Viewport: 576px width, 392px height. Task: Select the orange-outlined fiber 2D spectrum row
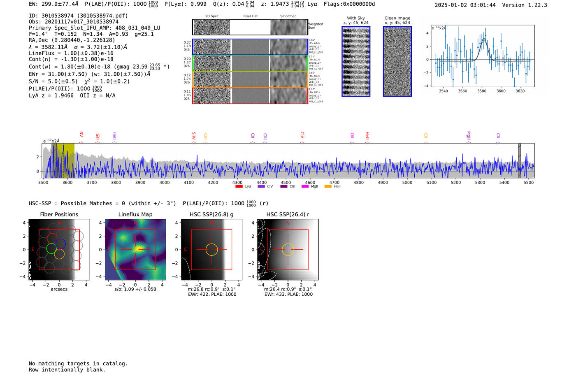pos(250,79)
